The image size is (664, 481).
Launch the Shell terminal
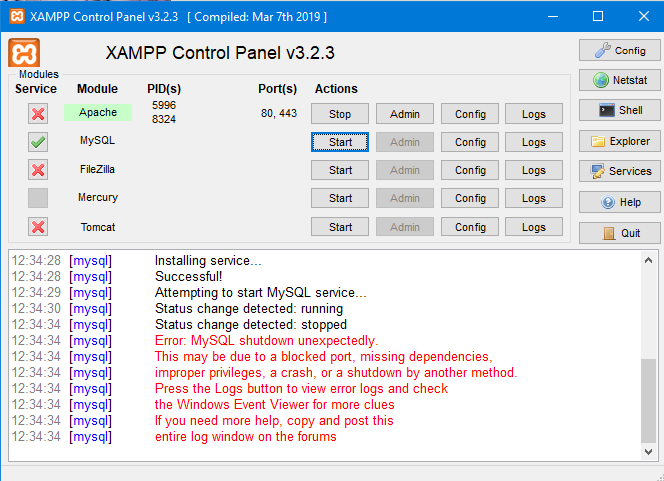pos(619,110)
